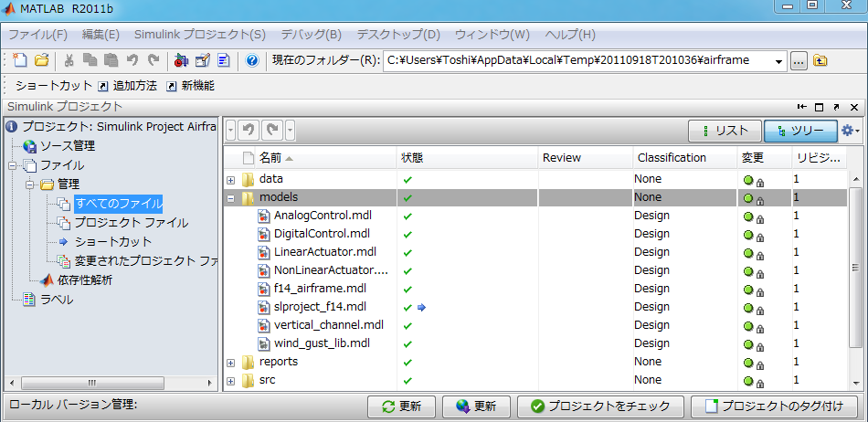Sort by 状態 column header

pos(467,158)
